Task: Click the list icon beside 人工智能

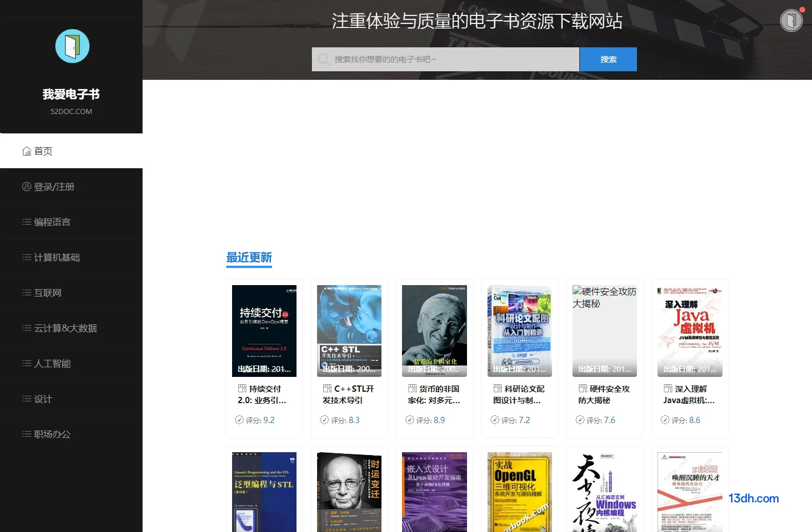Action: 27,363
